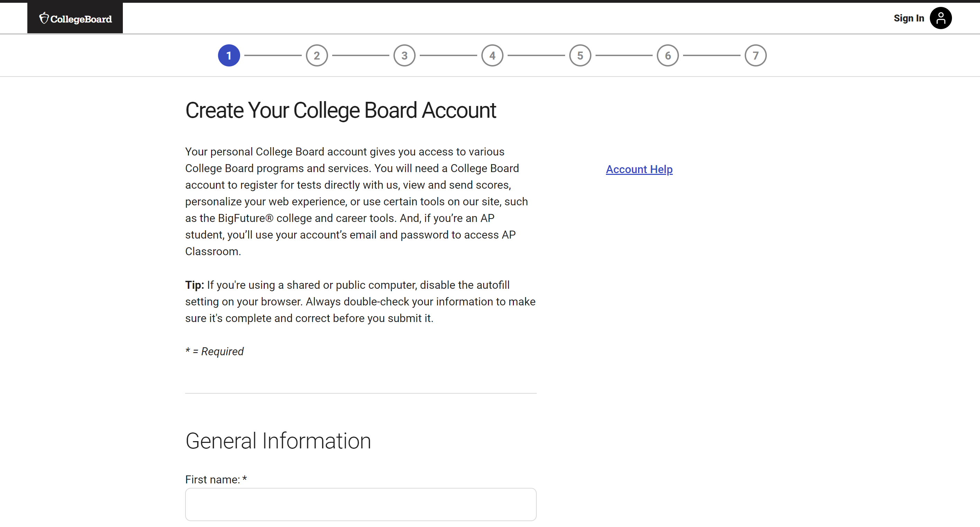Click the Sign In text
Viewport: 980px width, 527px height.
click(908, 18)
